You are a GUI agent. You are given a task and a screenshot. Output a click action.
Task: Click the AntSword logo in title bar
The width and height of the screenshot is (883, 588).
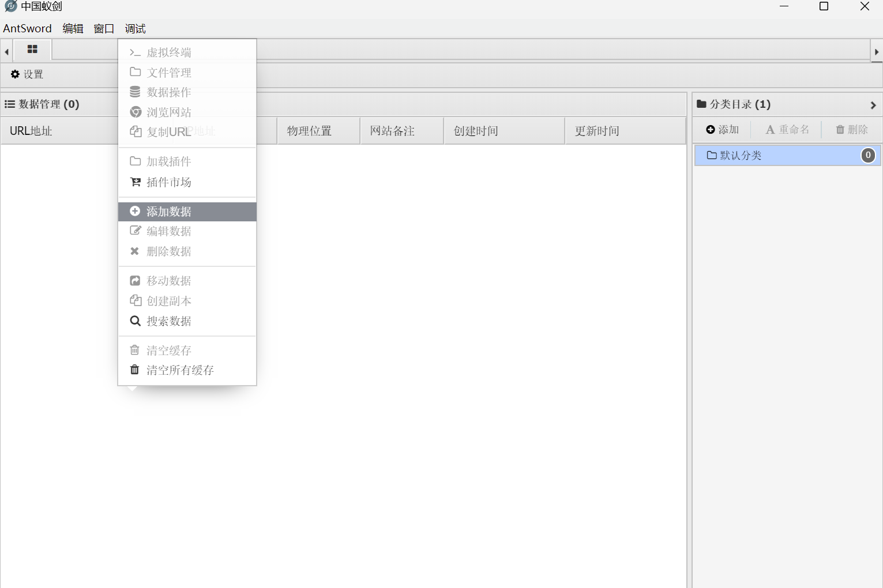(x=10, y=6)
